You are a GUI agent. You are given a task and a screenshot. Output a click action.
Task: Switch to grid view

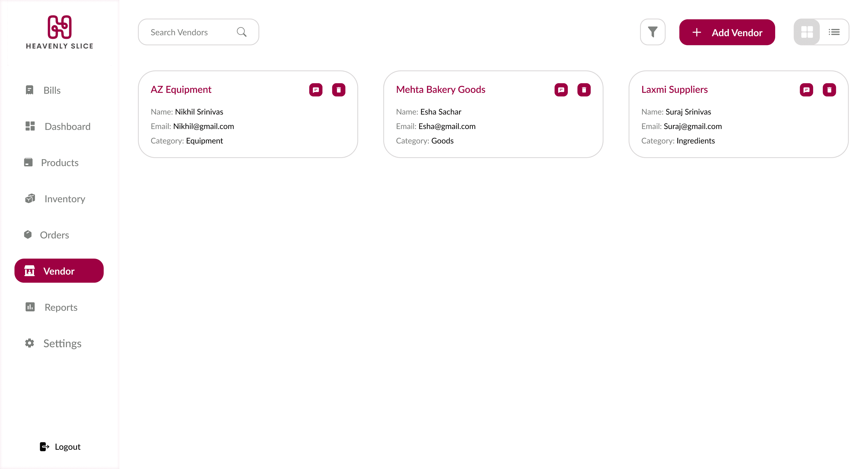(x=807, y=32)
